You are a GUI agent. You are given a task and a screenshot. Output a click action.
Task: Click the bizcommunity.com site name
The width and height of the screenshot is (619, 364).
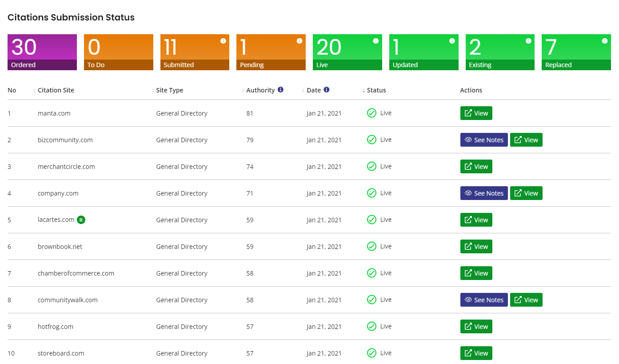[65, 140]
